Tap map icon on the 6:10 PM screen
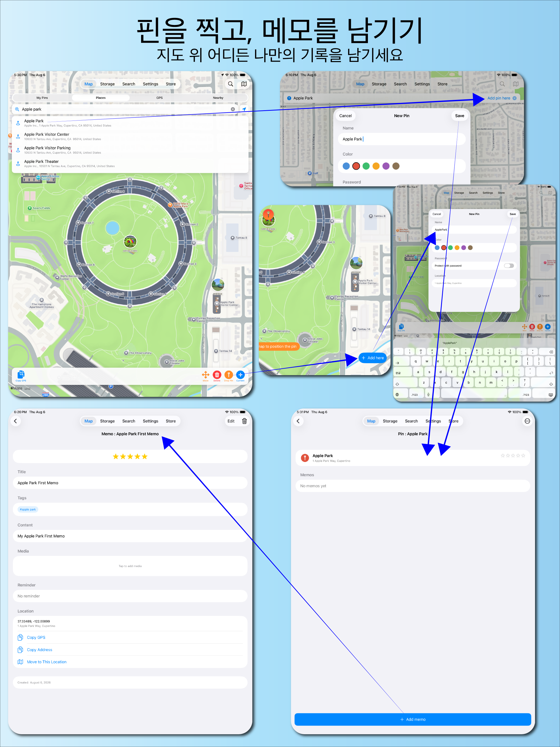 coord(516,84)
